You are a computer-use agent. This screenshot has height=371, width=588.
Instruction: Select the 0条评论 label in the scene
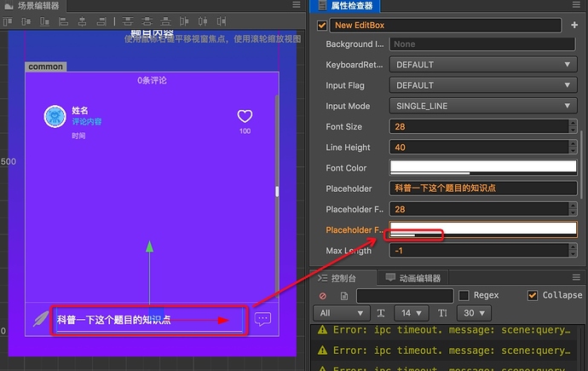click(152, 80)
